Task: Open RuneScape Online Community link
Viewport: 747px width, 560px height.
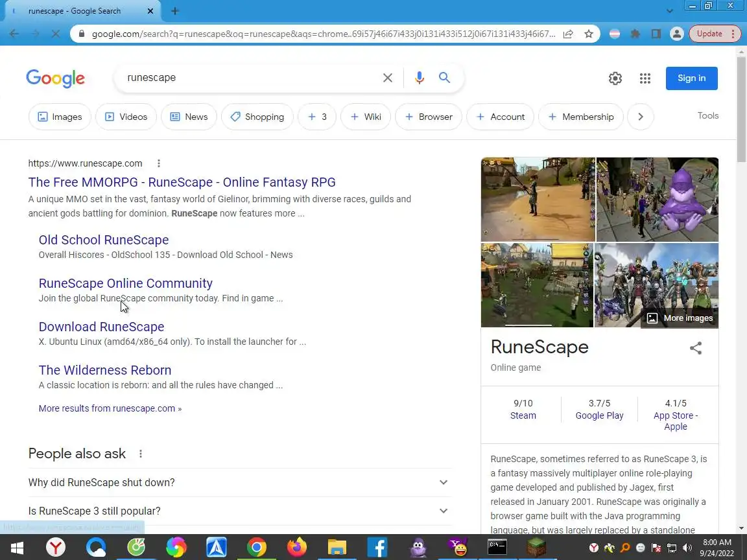Action: pyautogui.click(x=125, y=283)
